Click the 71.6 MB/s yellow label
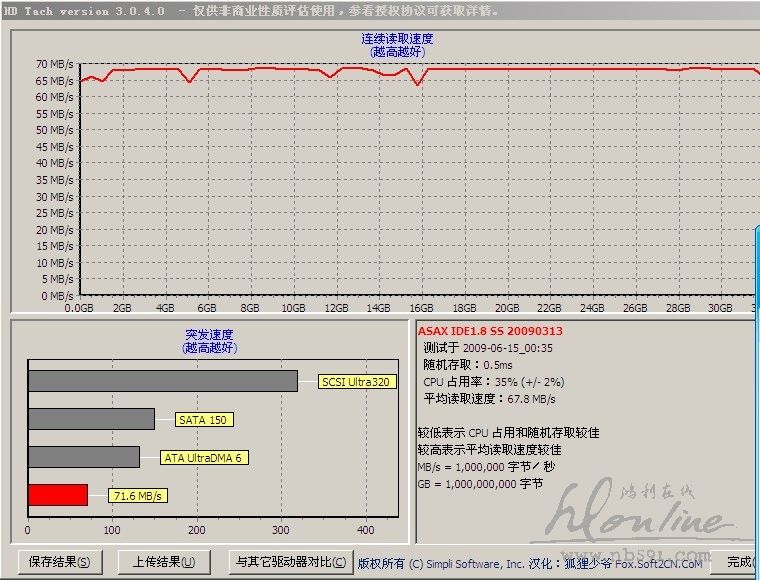This screenshot has width=760, height=580. 138,496
